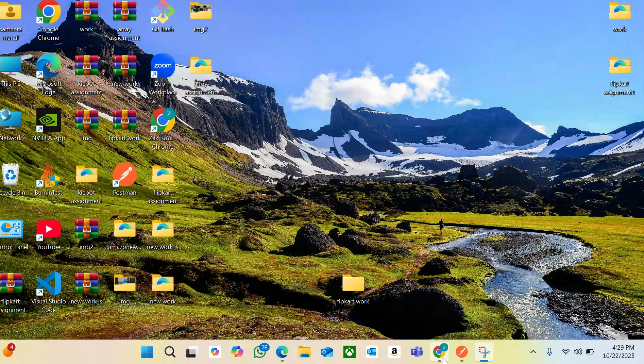Select This PC desktop icon
Screen dimensions: 644x364
tap(10, 71)
